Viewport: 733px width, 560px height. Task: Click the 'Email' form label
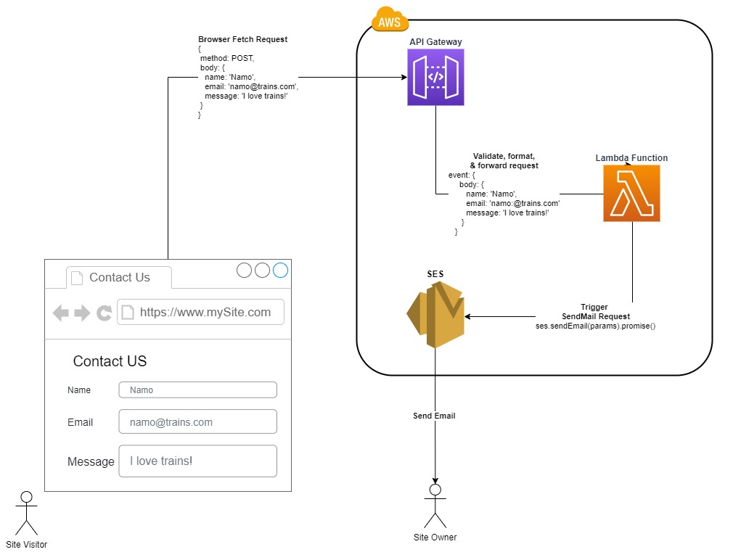click(80, 422)
